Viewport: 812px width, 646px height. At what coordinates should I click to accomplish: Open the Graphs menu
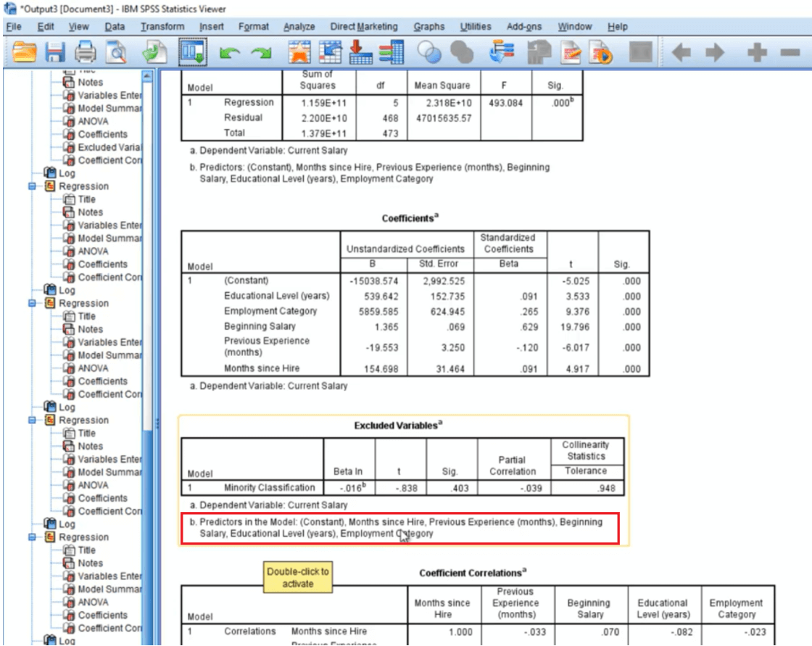pos(428,26)
